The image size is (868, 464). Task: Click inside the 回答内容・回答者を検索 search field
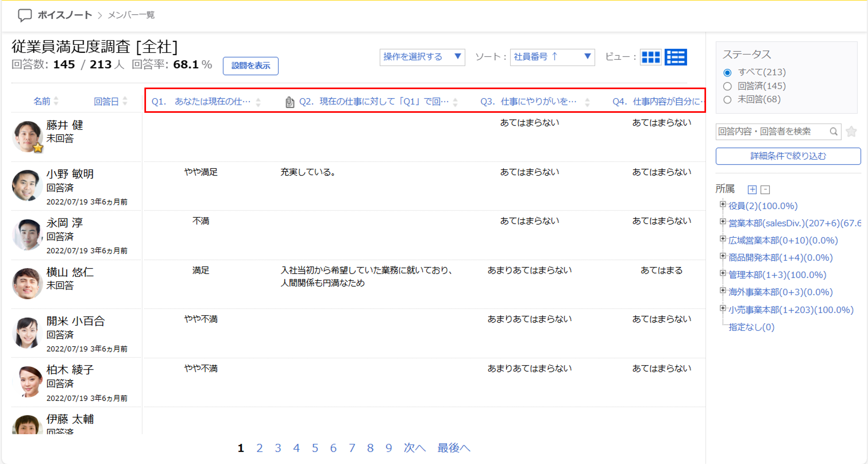[772, 132]
